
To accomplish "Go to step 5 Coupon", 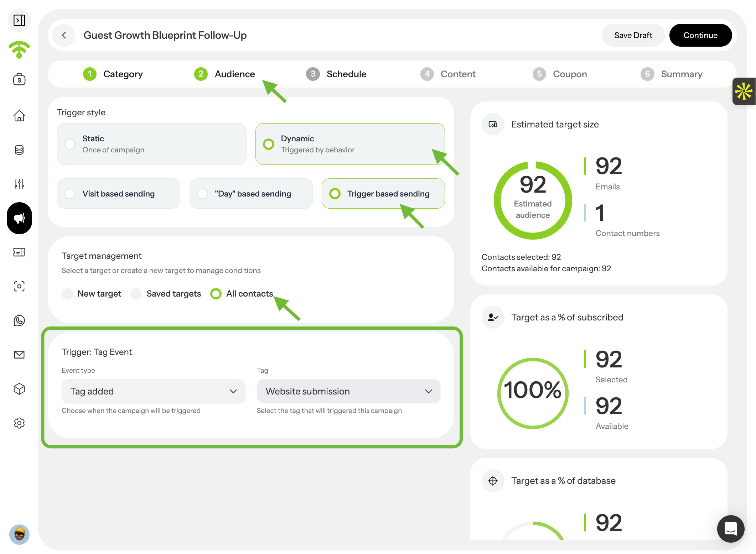I will coord(560,74).
